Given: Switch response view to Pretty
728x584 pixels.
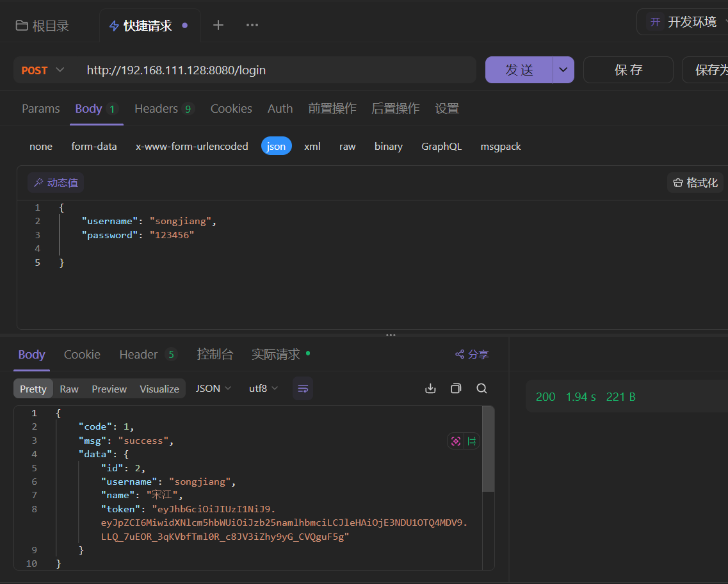Looking at the screenshot, I should tap(33, 389).
